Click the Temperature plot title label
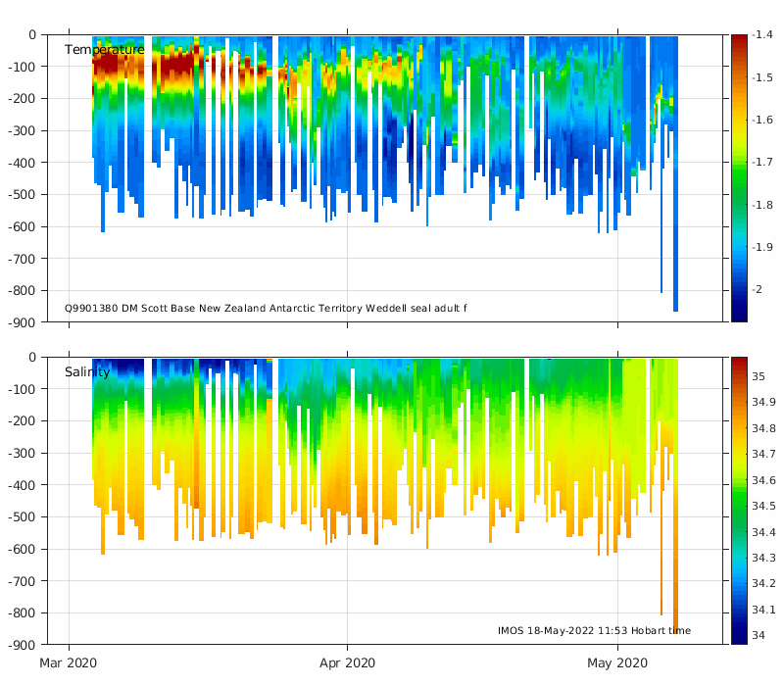Image resolution: width=784 pixels, height=686 pixels. (104, 50)
